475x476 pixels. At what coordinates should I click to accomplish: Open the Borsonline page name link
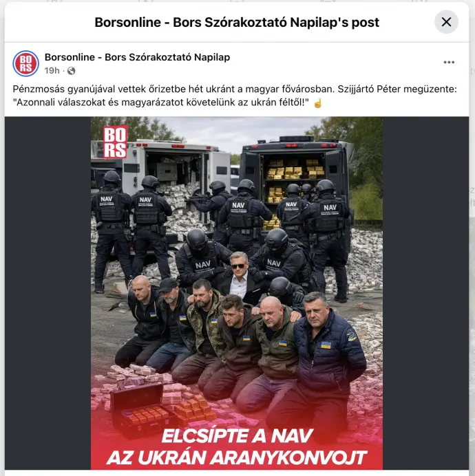point(137,57)
